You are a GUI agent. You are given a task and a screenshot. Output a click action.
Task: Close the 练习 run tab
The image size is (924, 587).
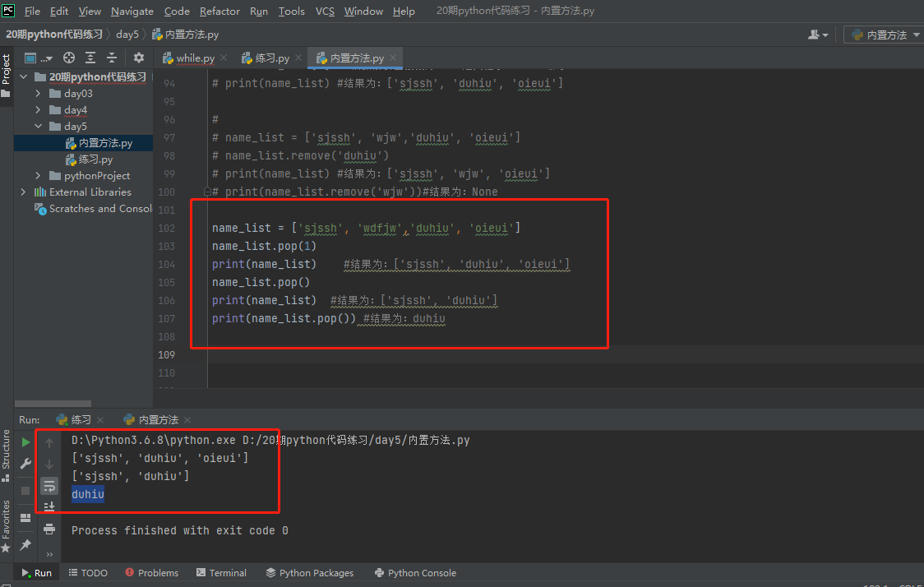(101, 419)
